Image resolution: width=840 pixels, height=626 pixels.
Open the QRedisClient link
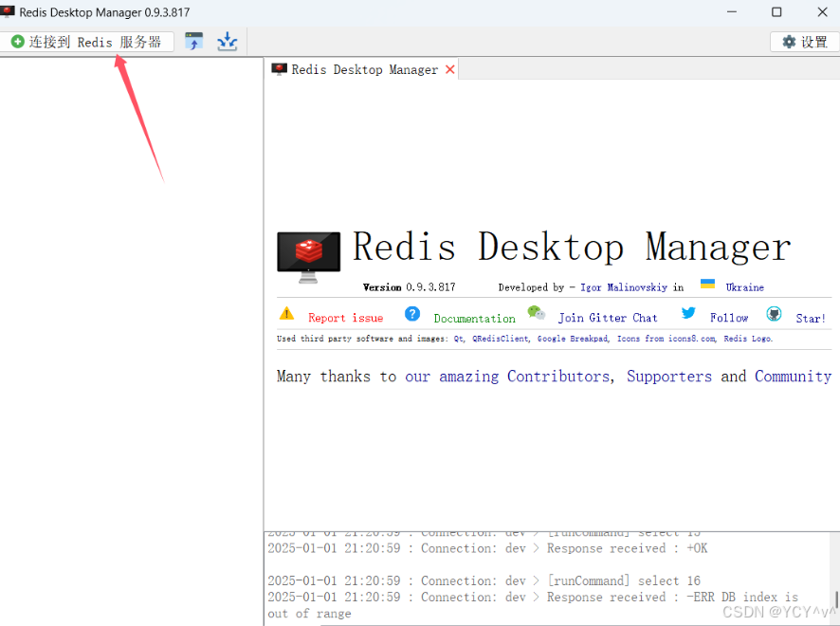pyautogui.click(x=501, y=339)
